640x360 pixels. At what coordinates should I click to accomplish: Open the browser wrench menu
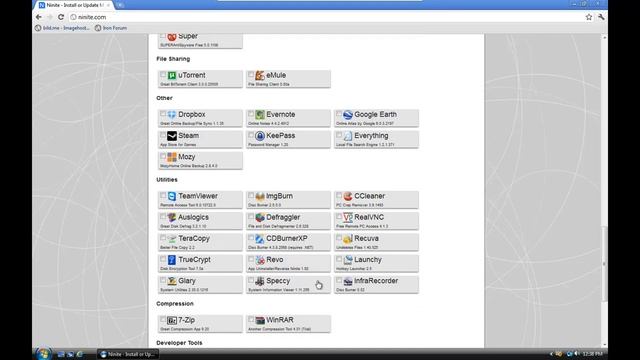point(601,17)
